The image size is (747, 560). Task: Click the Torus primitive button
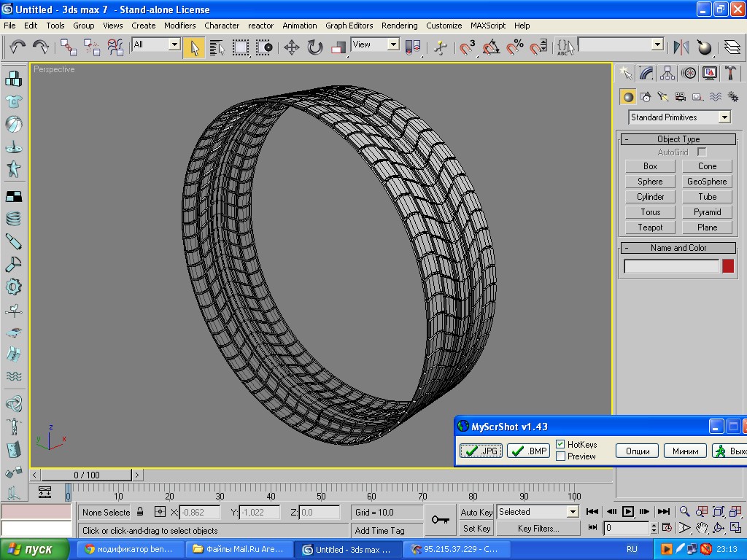[650, 212]
